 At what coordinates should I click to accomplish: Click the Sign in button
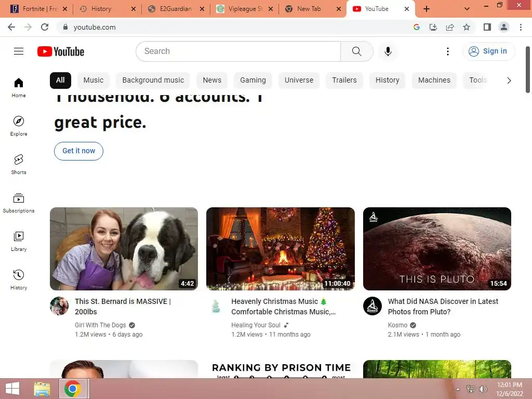488,51
